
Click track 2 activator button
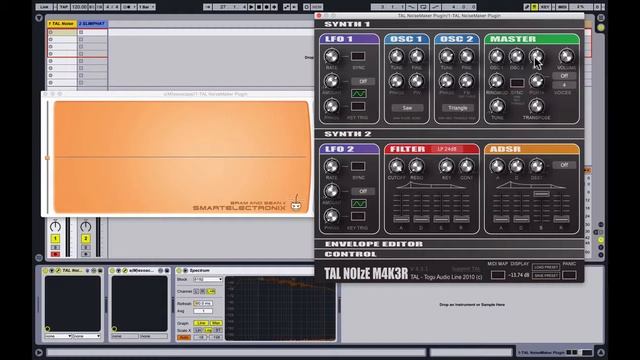pos(85,239)
